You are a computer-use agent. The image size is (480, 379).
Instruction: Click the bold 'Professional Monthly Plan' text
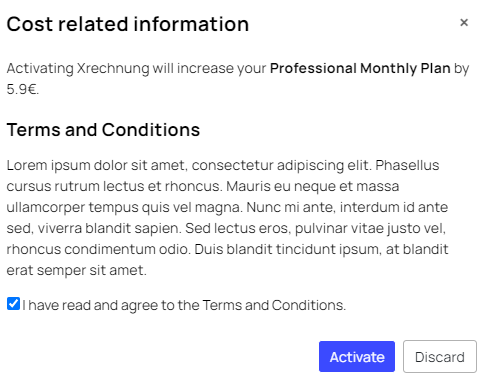[360, 68]
